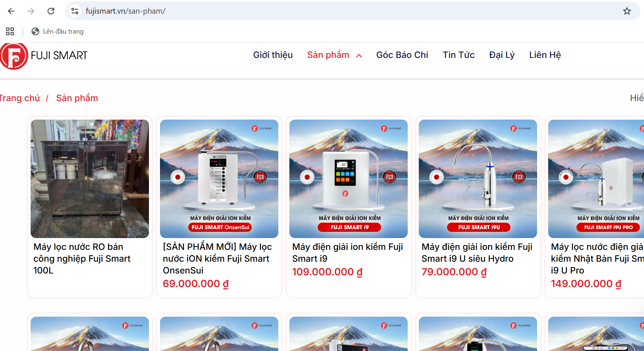Screen dimensions: 644x351
Task: Open the Liên Hệ page
Action: tap(544, 55)
